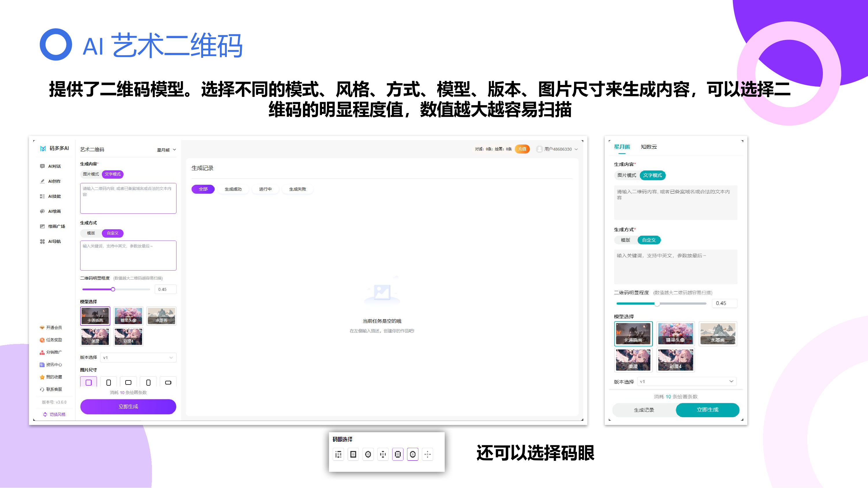Click the purple 立即生成 button
The width and height of the screenshot is (868, 488).
click(128, 406)
